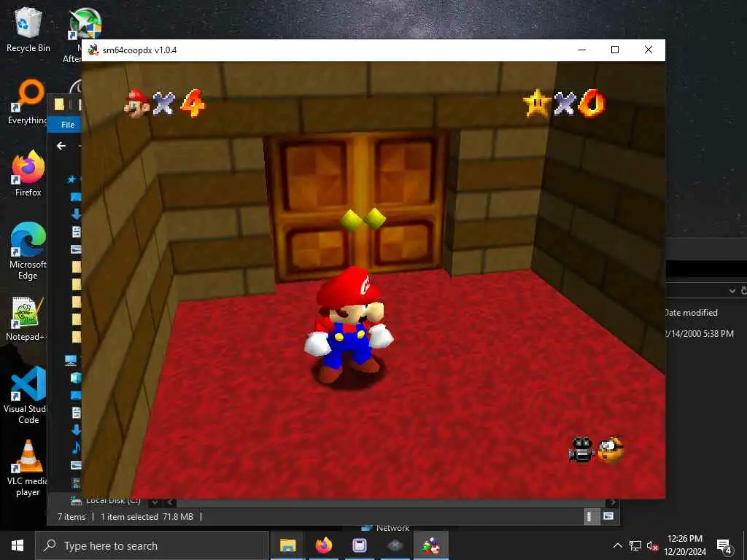Select the Music note icon in the Explorer sidebar
747x560 pixels.
tap(76, 448)
